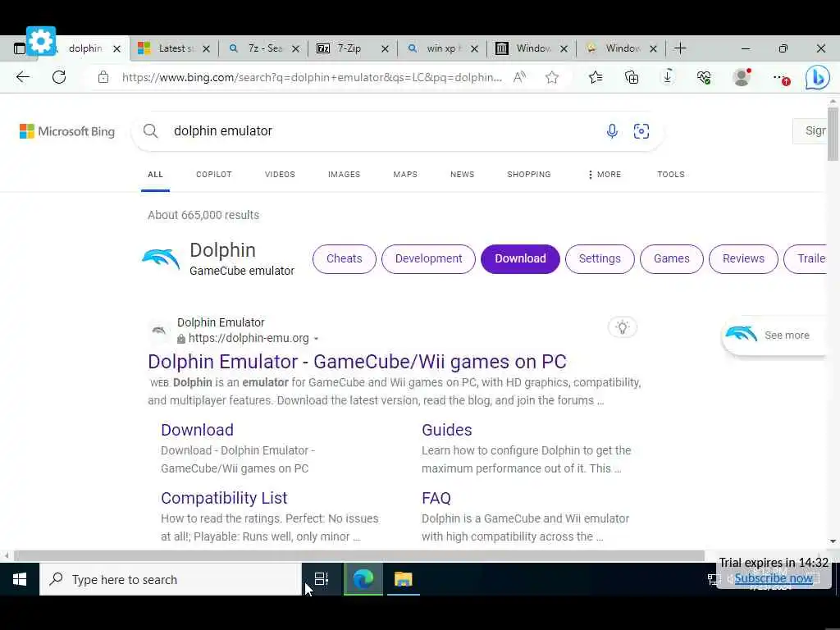
Task: Select the MAPS search tab
Action: click(x=405, y=175)
